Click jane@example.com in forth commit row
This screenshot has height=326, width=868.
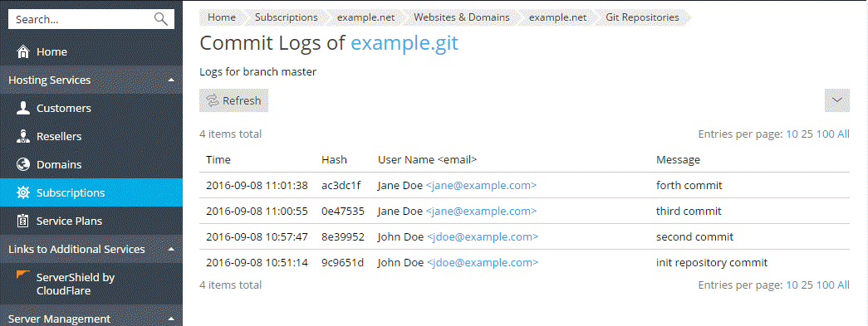[x=481, y=186]
